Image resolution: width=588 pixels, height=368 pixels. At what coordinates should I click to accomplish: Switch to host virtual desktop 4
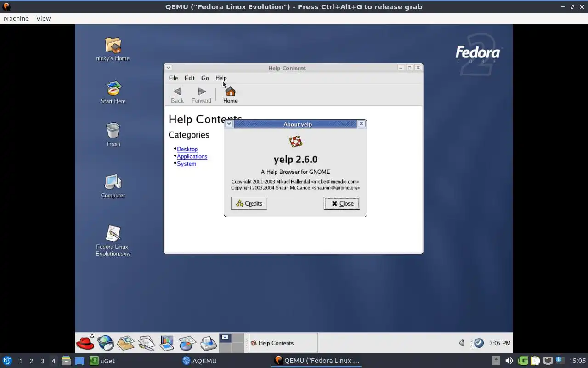coord(53,361)
